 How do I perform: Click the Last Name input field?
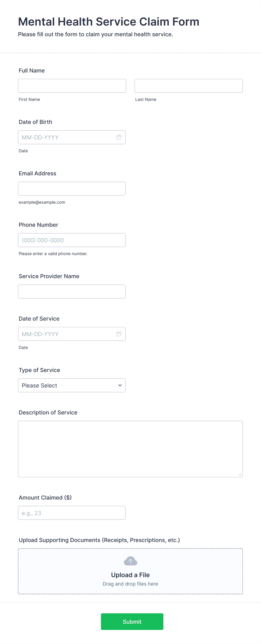[189, 86]
